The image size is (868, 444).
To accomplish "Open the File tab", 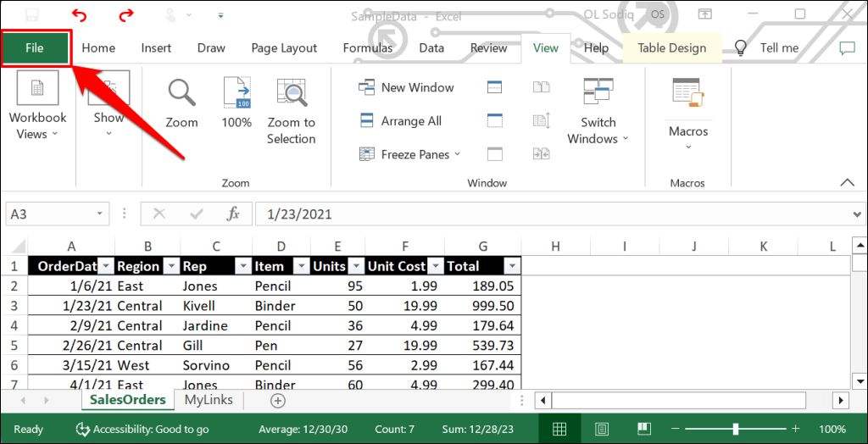I will click(35, 48).
